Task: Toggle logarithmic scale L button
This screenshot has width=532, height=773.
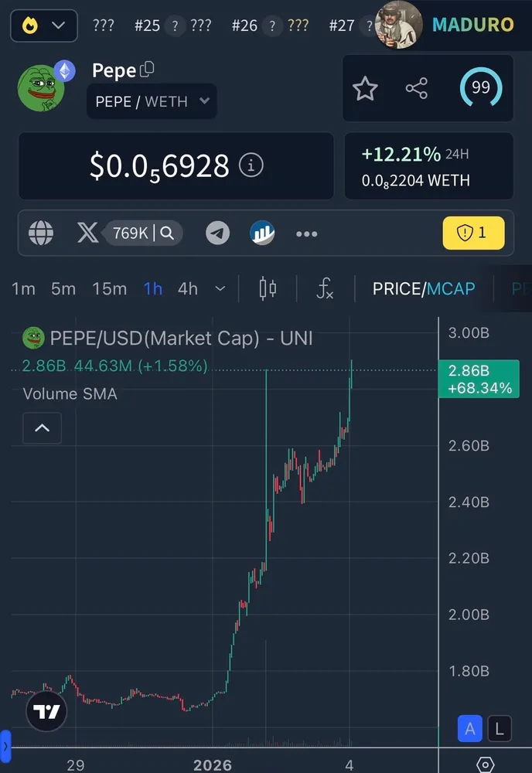Action: tap(500, 729)
